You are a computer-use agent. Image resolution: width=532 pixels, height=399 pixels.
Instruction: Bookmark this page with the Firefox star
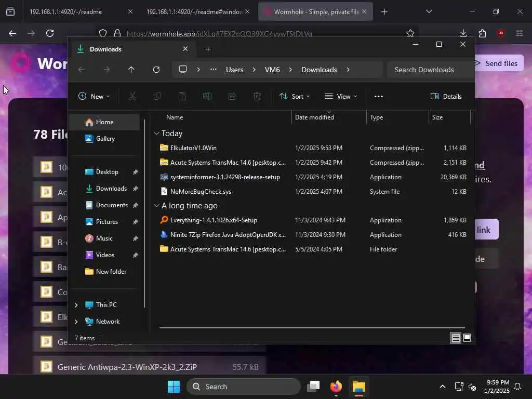pos(410,33)
